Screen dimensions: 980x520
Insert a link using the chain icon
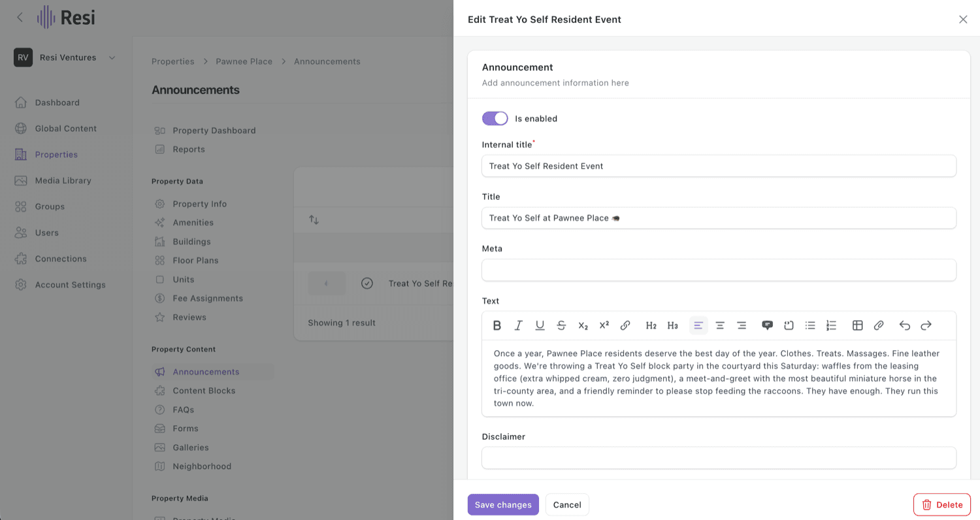(625, 325)
